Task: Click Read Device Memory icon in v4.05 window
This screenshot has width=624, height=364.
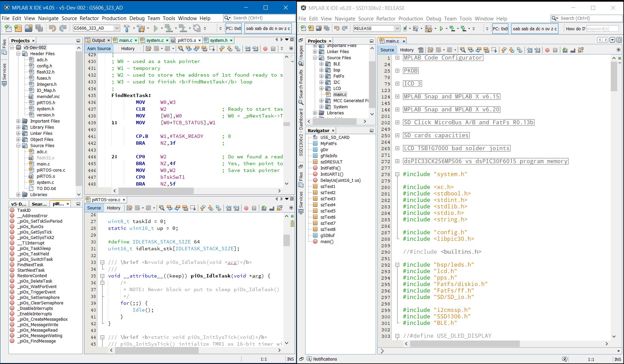Action: point(183,28)
